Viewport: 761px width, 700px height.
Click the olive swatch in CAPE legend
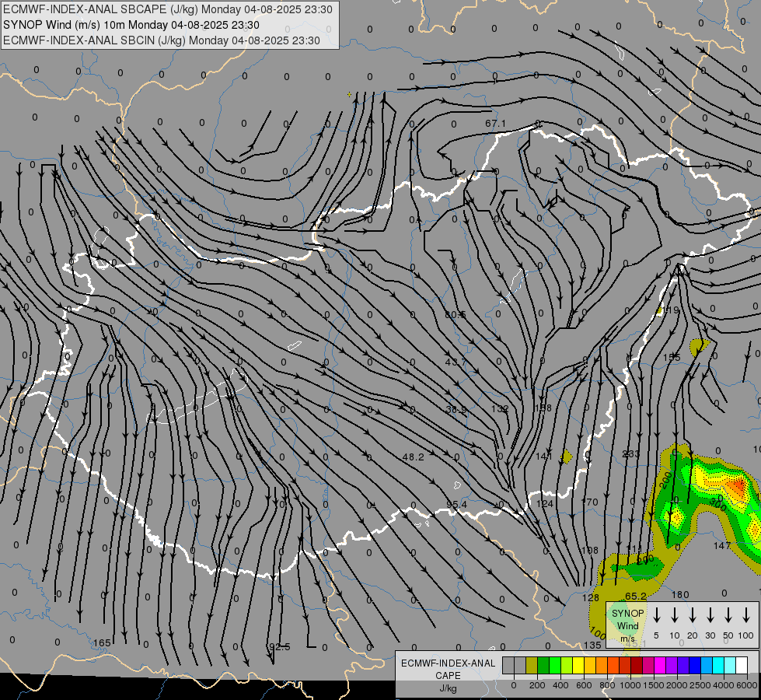pyautogui.click(x=532, y=665)
